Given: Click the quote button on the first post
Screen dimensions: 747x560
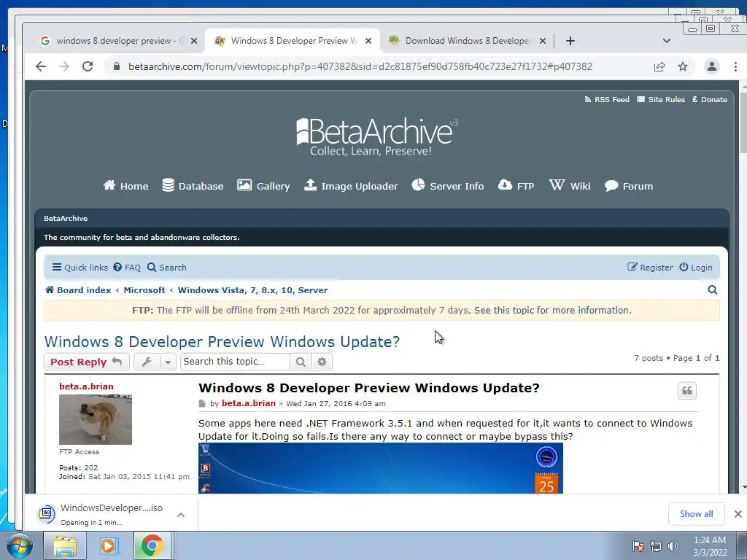Looking at the screenshot, I should coord(687,391).
